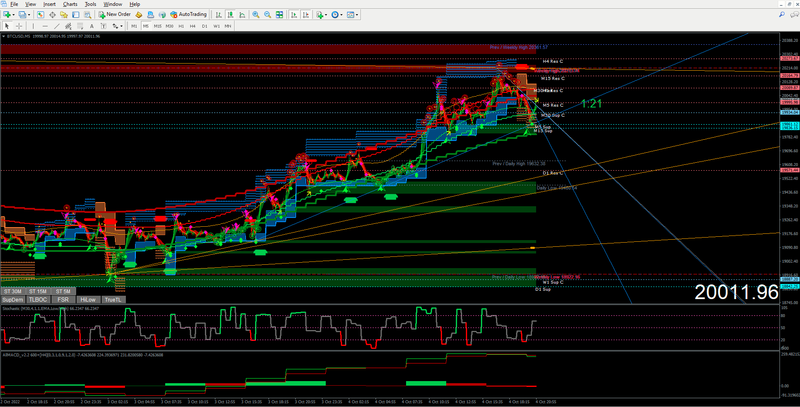
Task: Select the Horizontal Line tool
Action: point(45,26)
